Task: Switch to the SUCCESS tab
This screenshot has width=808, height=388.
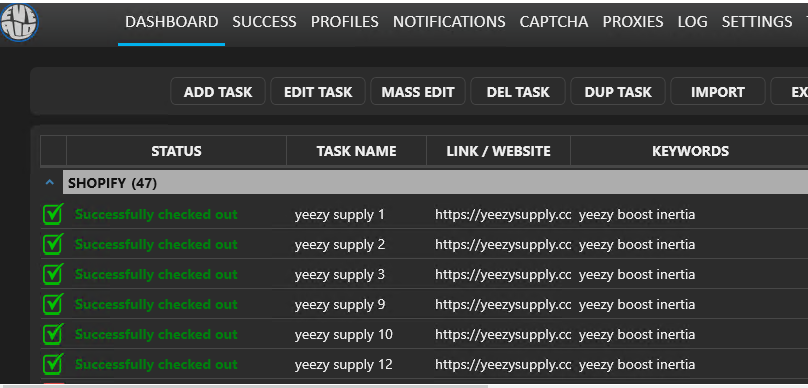Action: click(x=264, y=22)
